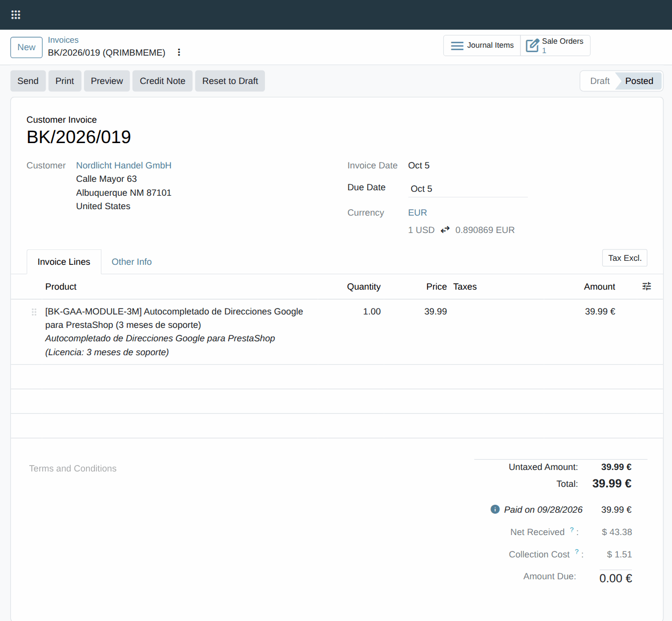This screenshot has width=672, height=621.
Task: Click the Amount column header
Action: coord(599,287)
